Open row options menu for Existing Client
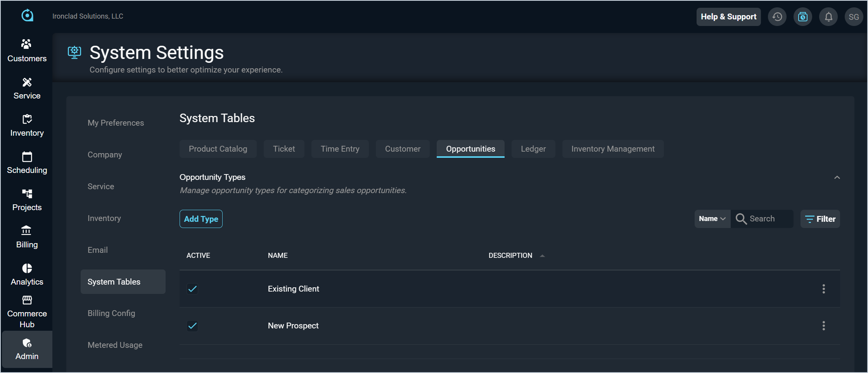868x373 pixels. 823,289
